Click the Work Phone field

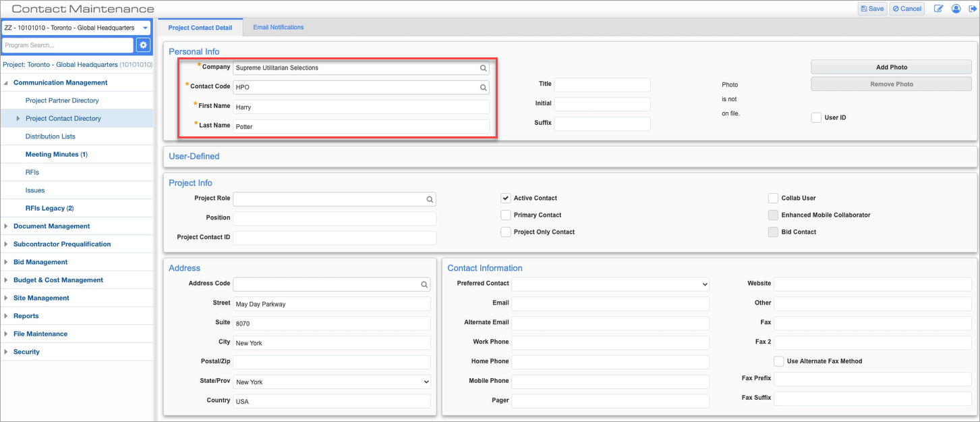click(610, 343)
